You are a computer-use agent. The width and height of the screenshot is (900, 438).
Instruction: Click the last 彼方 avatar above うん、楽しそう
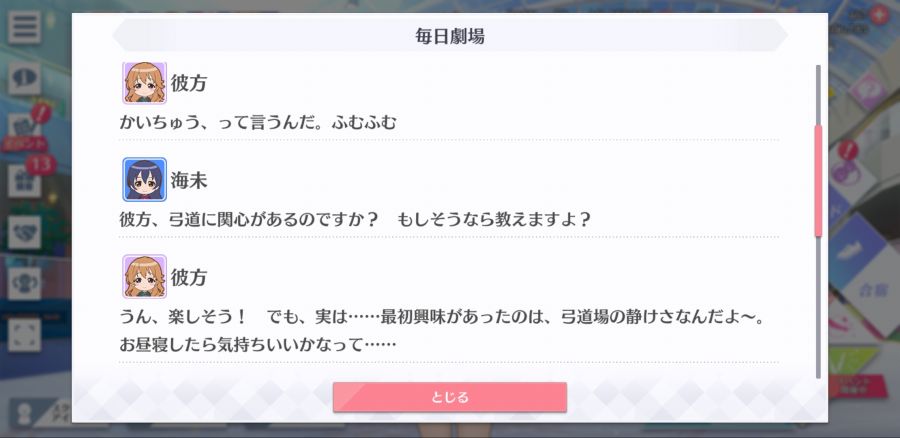click(145, 277)
